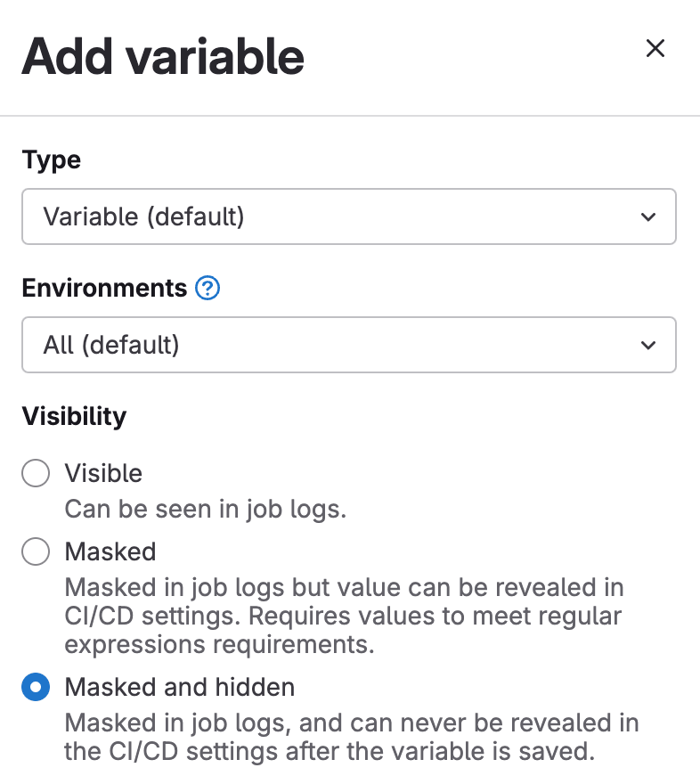700x784 pixels.
Task: Click the "Masked" option label text
Action: coord(110,552)
